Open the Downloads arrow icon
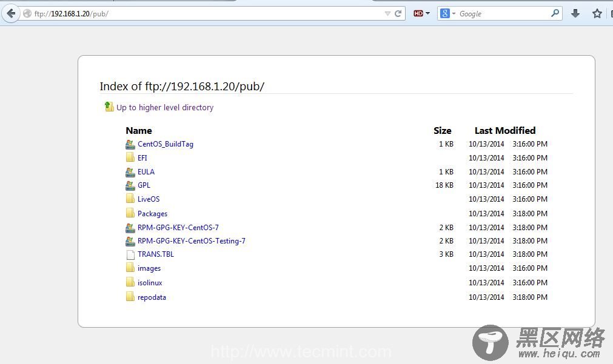The width and height of the screenshot is (613, 364). coord(575,13)
